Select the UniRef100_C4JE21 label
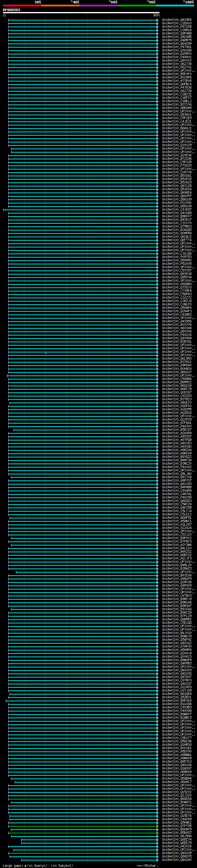This screenshot has width=197, height=868. click(177, 121)
